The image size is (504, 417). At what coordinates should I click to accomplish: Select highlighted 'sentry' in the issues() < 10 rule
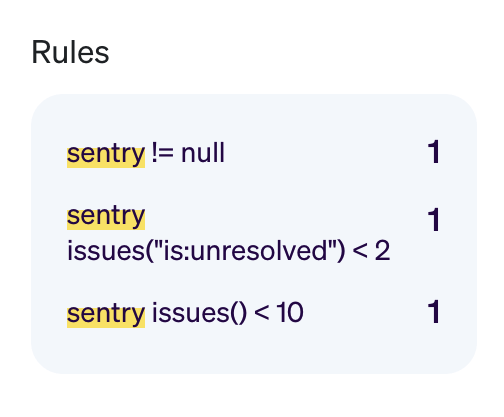[x=106, y=315]
